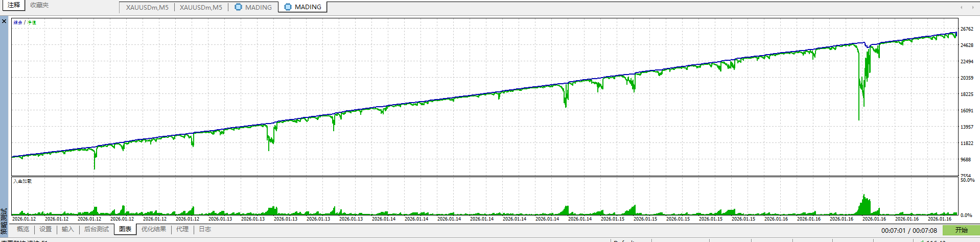
Task: Click the 结余 / 净值 chart legend
Action: [x=25, y=22]
